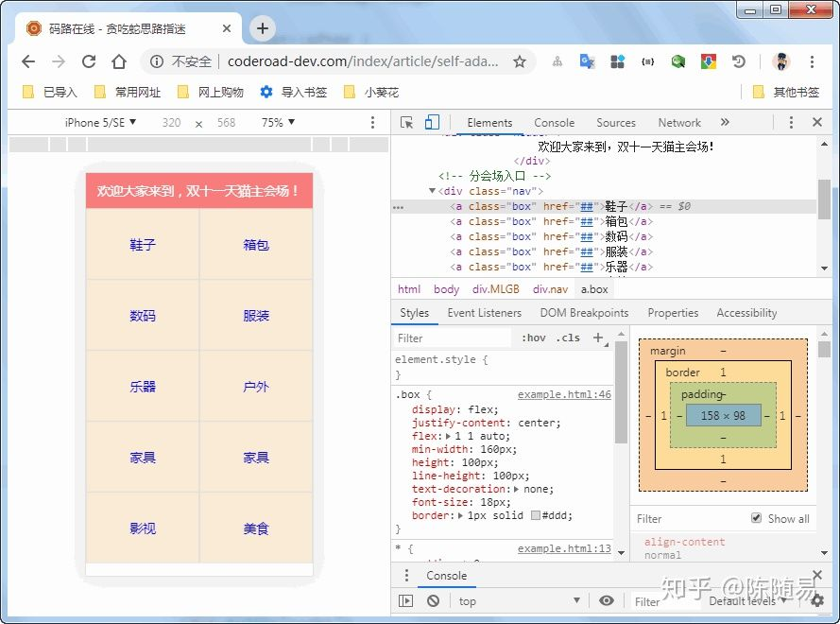Open console settings gear
840x624 pixels.
[817, 600]
